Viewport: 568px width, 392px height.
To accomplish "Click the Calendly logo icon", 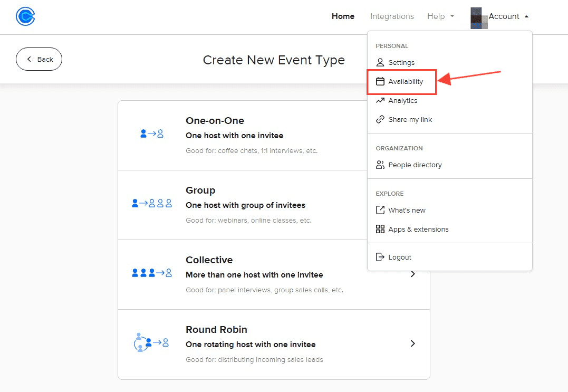I will [25, 17].
